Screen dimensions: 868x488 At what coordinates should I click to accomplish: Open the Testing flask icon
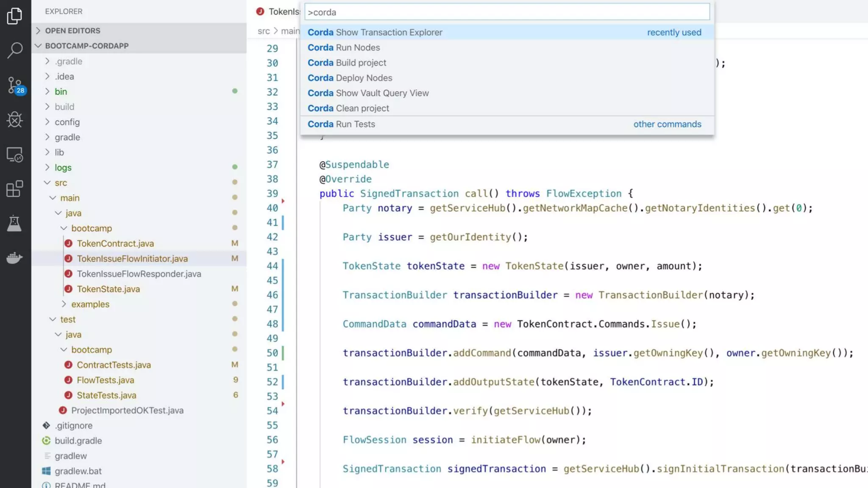click(15, 223)
